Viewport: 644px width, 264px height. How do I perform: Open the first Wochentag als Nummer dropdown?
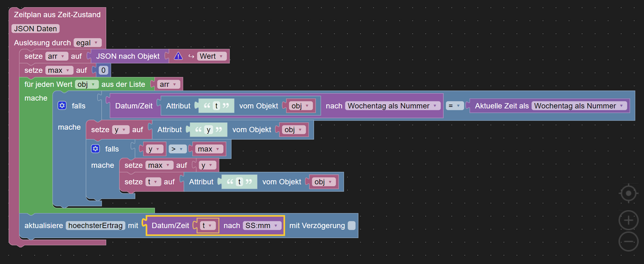(x=392, y=106)
